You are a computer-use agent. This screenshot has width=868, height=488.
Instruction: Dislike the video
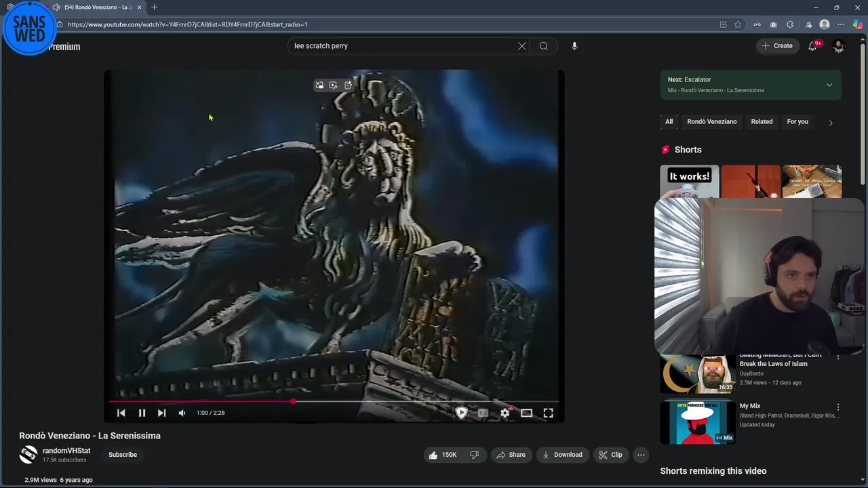pyautogui.click(x=474, y=455)
